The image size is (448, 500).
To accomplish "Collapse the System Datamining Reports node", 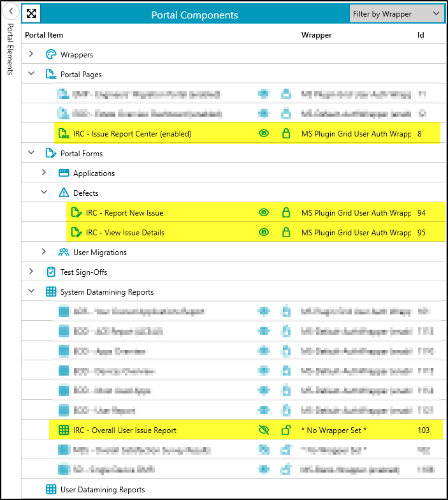I will point(31,291).
